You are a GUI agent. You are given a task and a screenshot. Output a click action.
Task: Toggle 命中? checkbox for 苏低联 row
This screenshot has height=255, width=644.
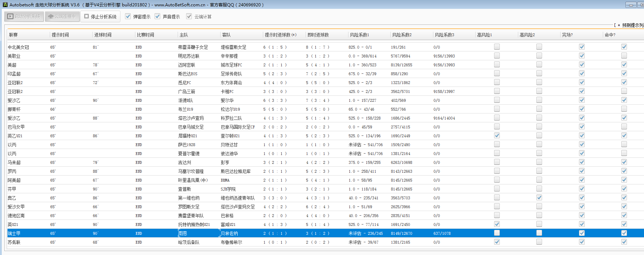pos(624,242)
